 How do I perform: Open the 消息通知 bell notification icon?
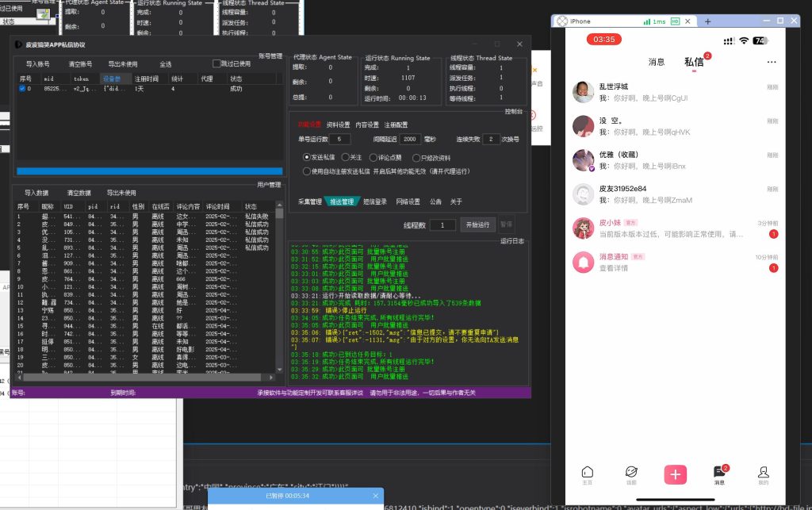point(584,261)
